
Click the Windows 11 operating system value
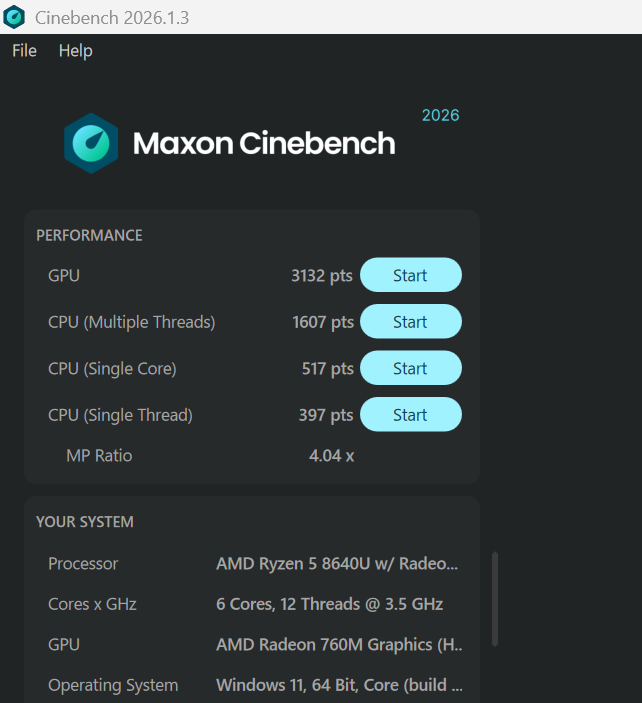pos(339,685)
